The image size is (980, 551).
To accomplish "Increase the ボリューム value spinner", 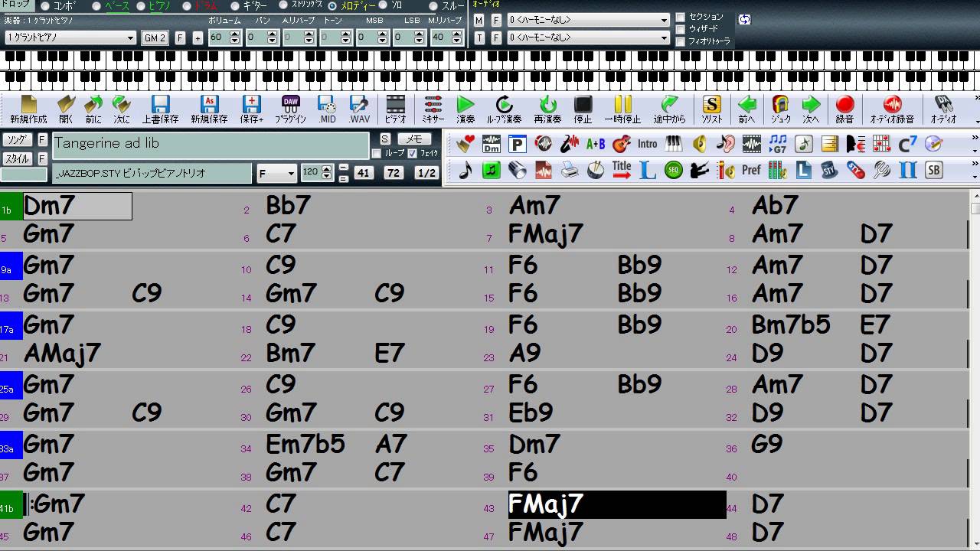I will 234,34.
